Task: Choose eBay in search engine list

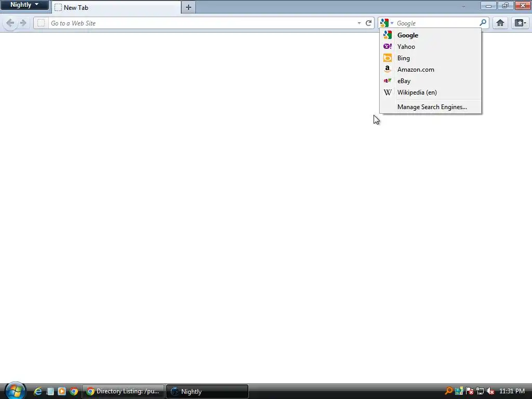Action: tap(430, 81)
